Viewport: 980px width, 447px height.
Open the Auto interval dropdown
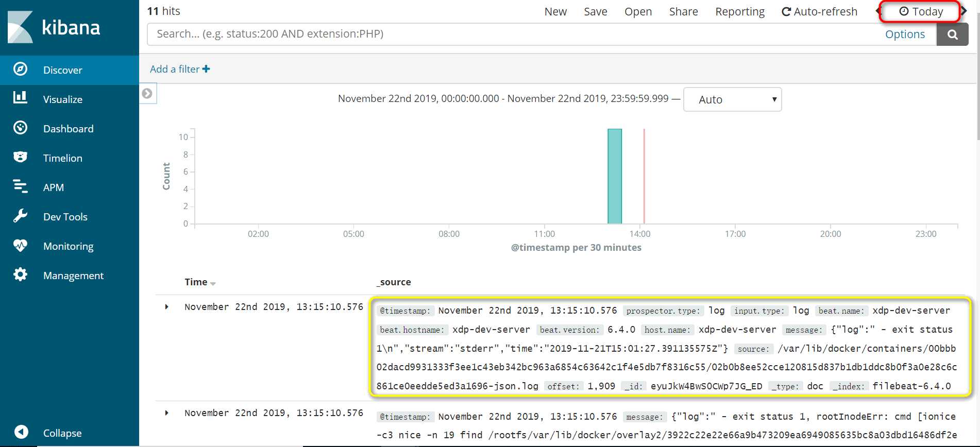point(732,99)
